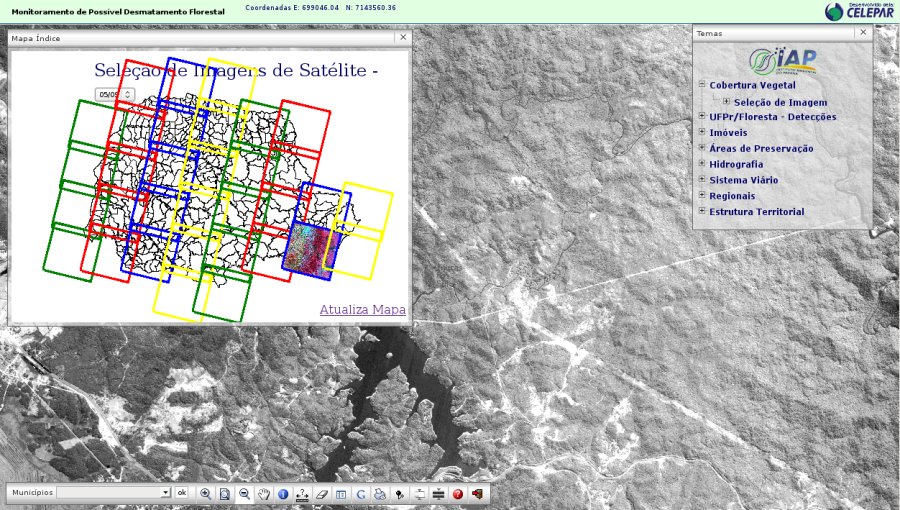Expand the Áreas de Preservação node
The image size is (900, 510).
tap(702, 148)
